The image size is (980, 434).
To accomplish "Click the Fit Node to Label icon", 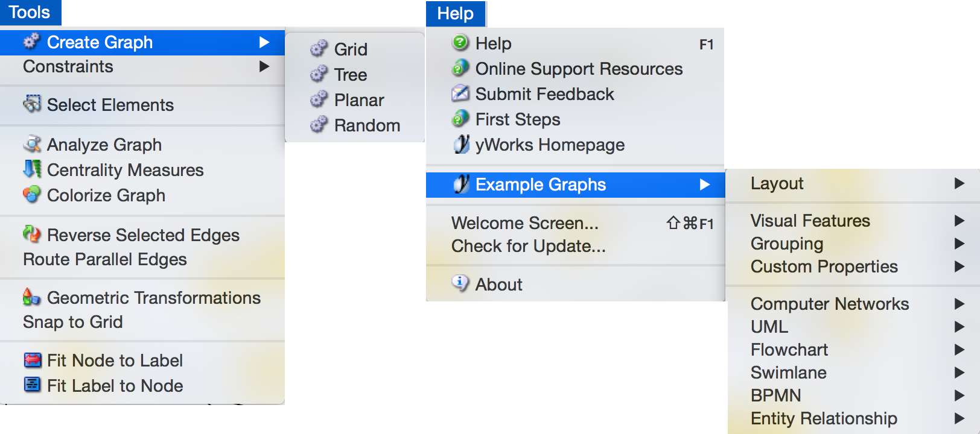I will click(x=32, y=360).
